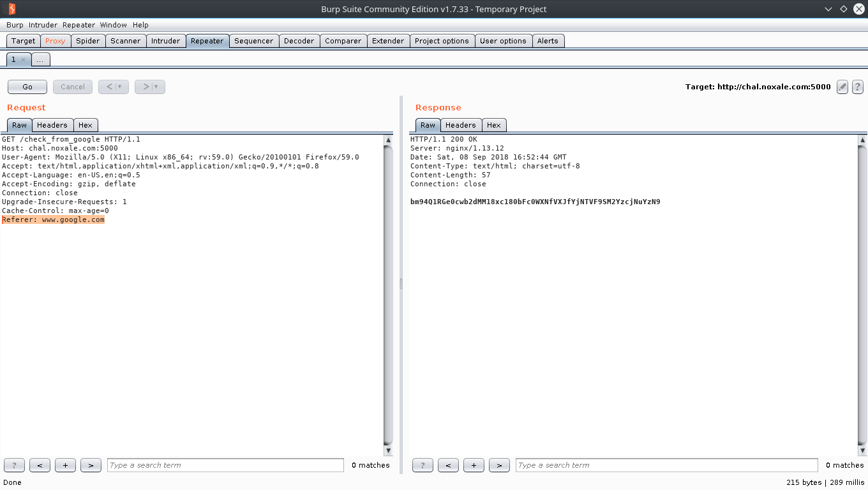The height and width of the screenshot is (490, 868).
Task: Expand history back dropdown arrow
Action: coord(120,87)
